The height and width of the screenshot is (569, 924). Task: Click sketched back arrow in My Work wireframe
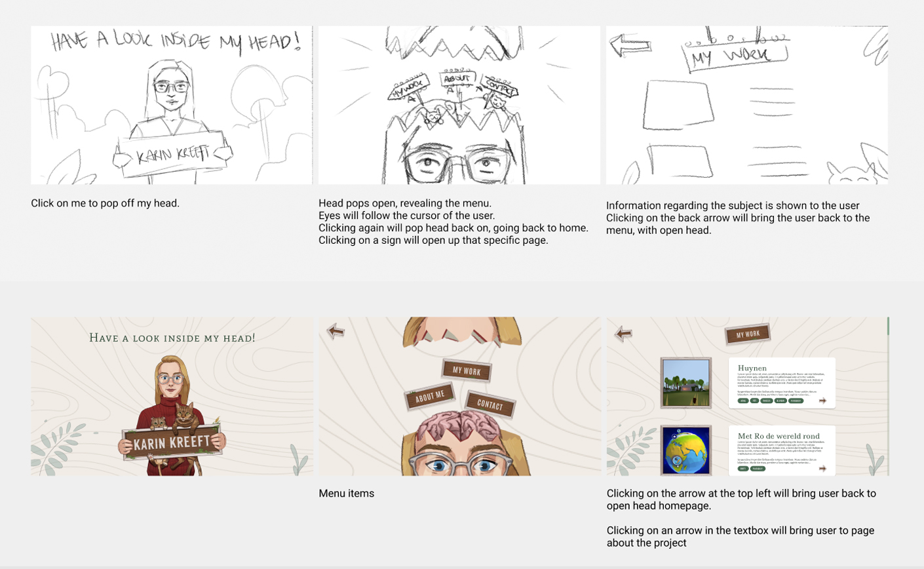point(630,45)
